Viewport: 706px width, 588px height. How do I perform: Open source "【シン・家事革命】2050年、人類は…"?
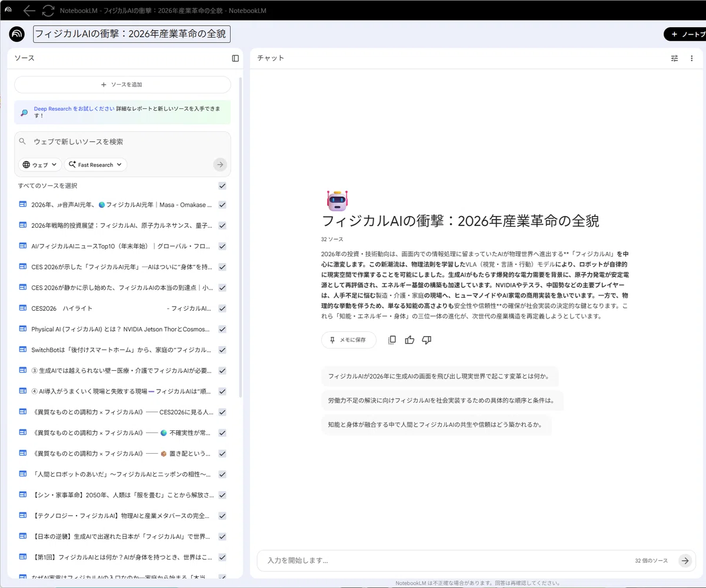(x=122, y=495)
